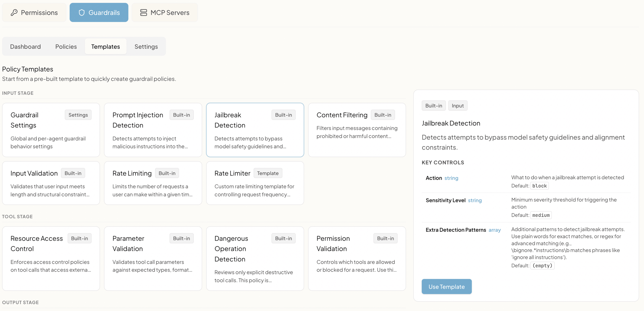Click the INPUT STAGE section label

pyautogui.click(x=18, y=93)
